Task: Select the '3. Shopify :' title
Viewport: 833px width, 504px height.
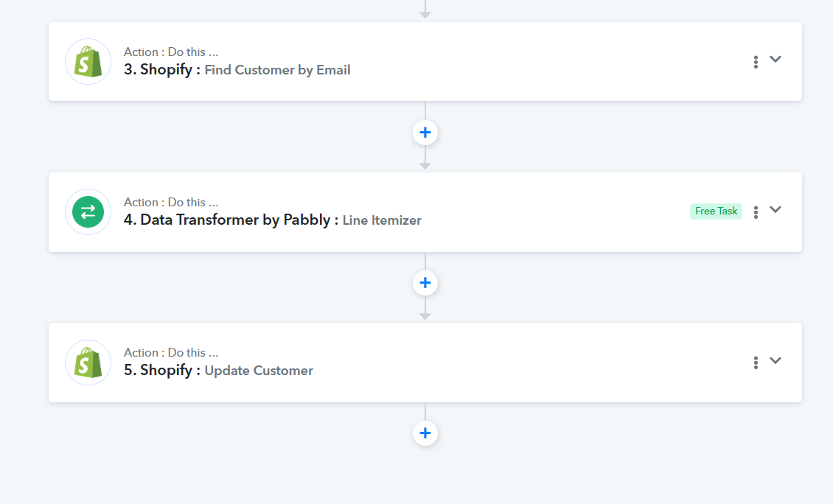Action: [162, 69]
